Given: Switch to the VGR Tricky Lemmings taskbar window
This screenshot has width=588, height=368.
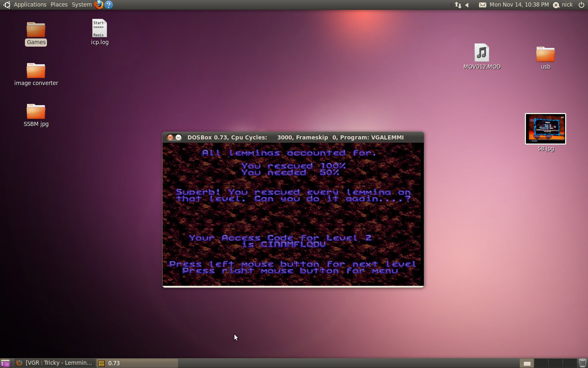Looking at the screenshot, I should point(55,363).
